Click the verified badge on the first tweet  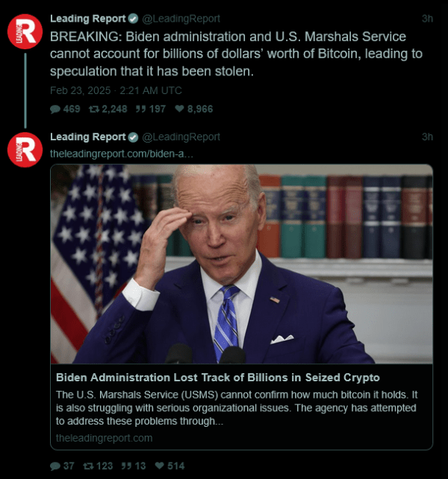tap(133, 19)
